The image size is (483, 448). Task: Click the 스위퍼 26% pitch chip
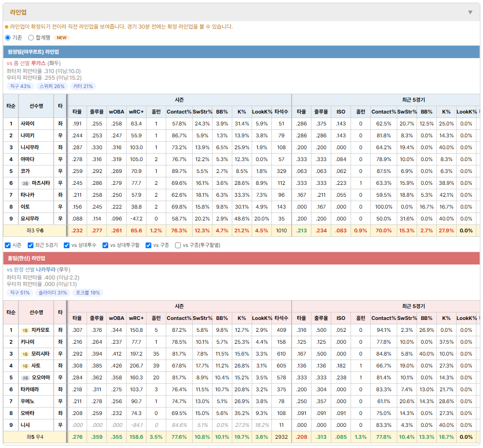pos(52,86)
